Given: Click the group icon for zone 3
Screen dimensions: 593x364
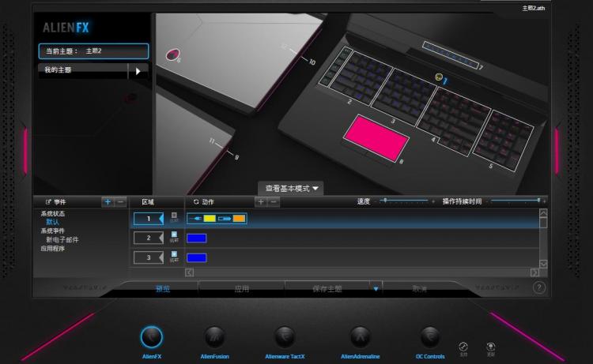Looking at the screenshot, I should click(x=174, y=257).
